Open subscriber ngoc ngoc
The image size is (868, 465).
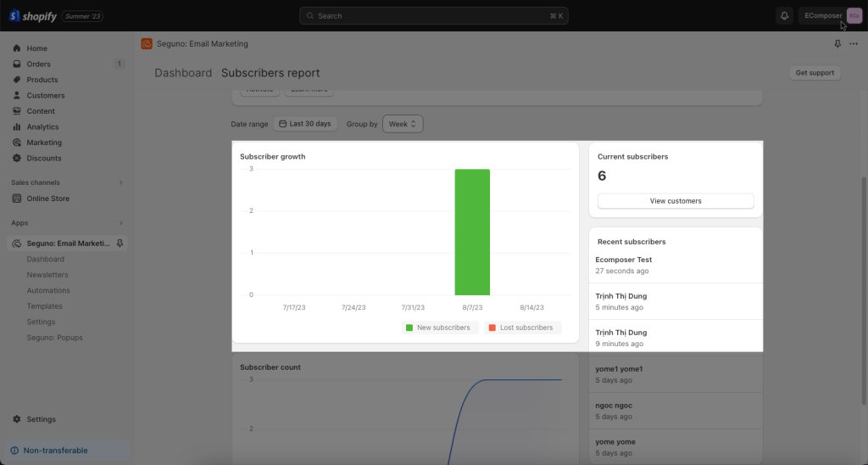(676, 411)
